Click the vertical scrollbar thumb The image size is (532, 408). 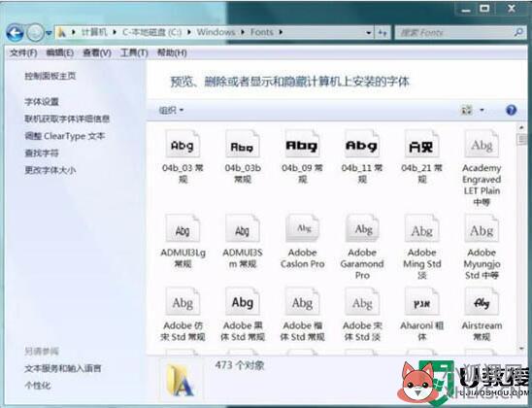[x=522, y=139]
